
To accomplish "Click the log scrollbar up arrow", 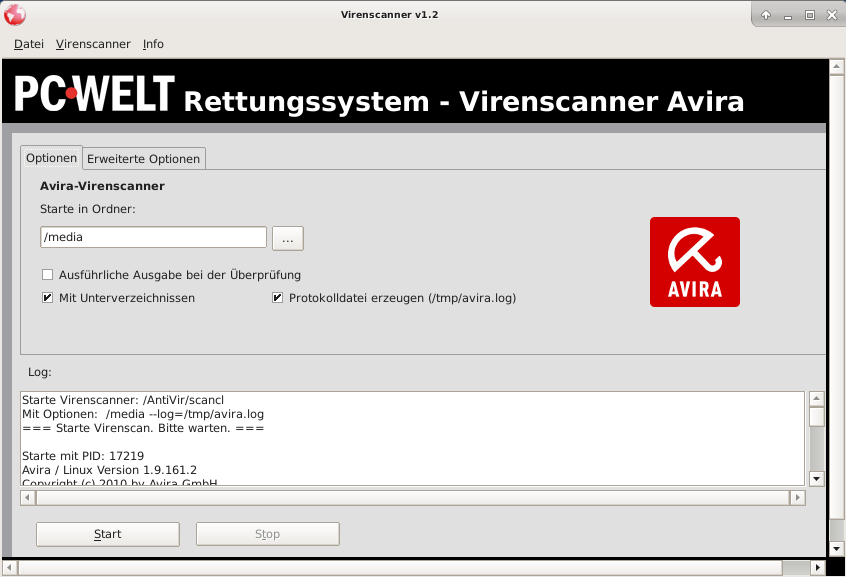I will coord(816,399).
